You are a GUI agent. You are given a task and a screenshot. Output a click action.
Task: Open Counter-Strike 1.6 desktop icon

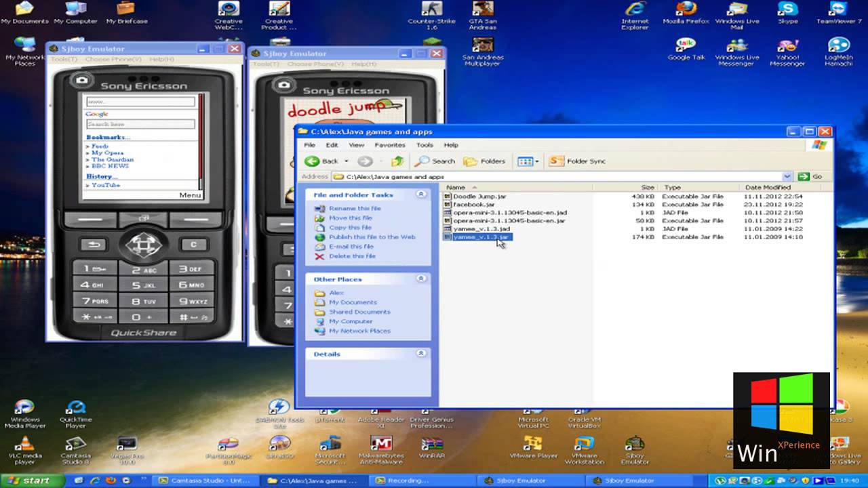pyautogui.click(x=432, y=16)
